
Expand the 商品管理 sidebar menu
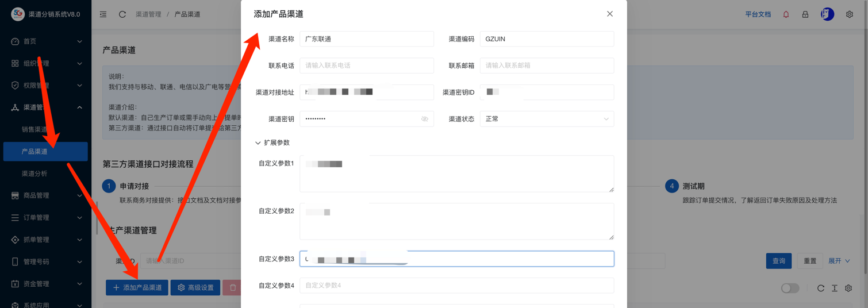click(x=45, y=195)
